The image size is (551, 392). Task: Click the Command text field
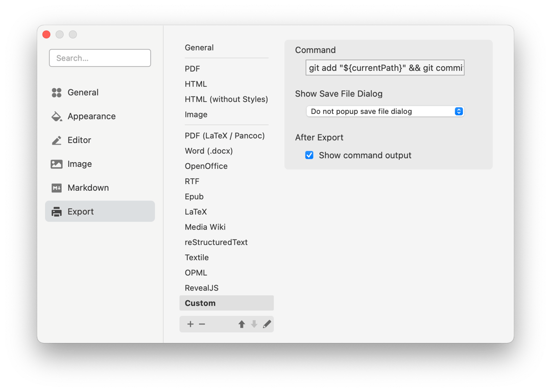385,67
